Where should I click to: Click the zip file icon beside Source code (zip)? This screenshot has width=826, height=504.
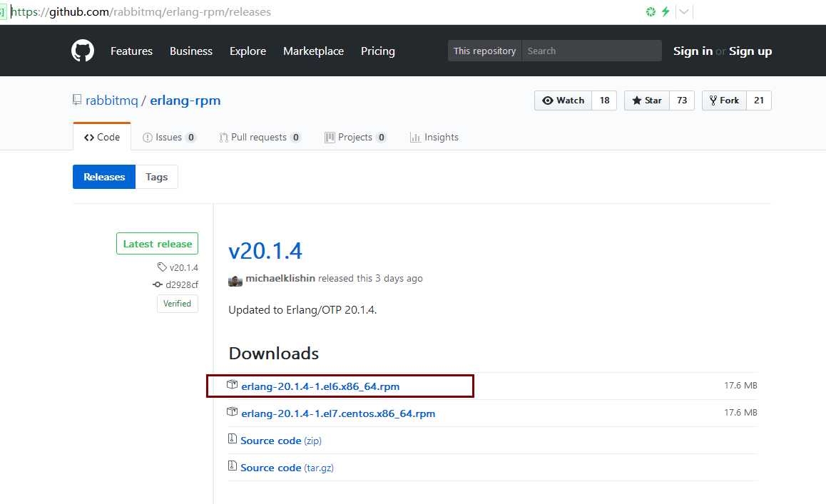(233, 438)
